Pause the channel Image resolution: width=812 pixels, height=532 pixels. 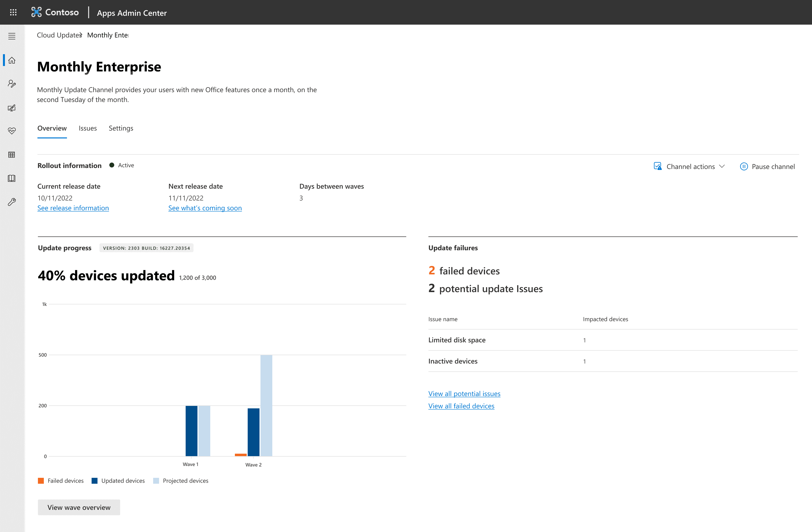(x=767, y=166)
